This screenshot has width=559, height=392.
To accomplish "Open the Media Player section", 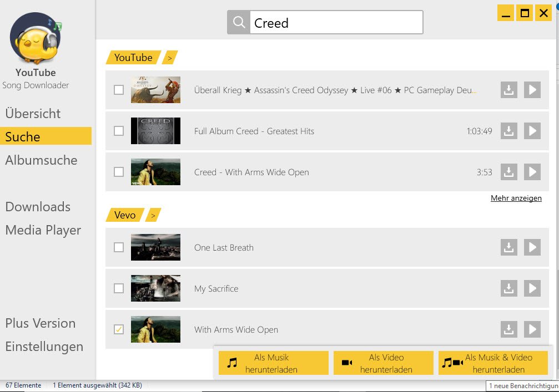I will 43,230.
